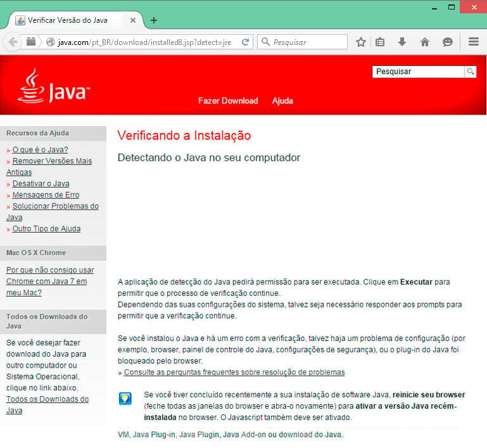Open Outro Tipo de Ajuda link

tap(46, 229)
